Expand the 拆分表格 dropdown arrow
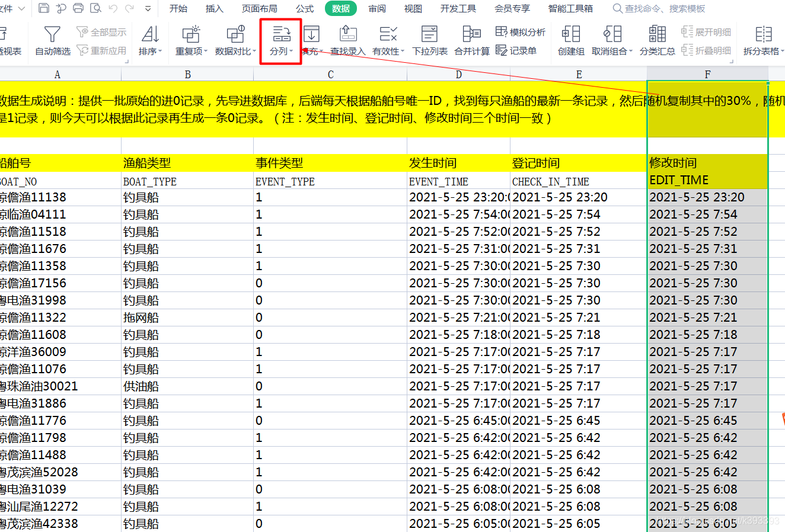Viewport: 785px width, 532px height. 783,52
